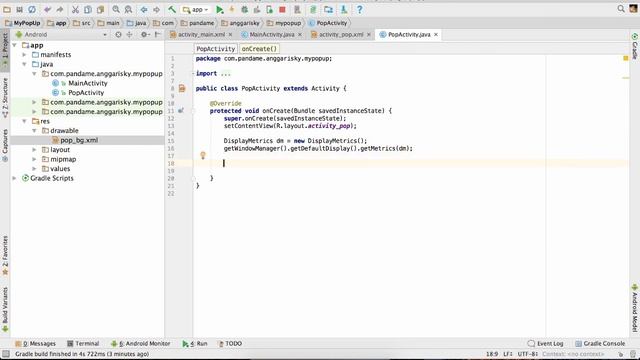Image resolution: width=640 pixels, height=360 pixels.
Task: Navigate back with the left arrow
Action: [144, 9]
